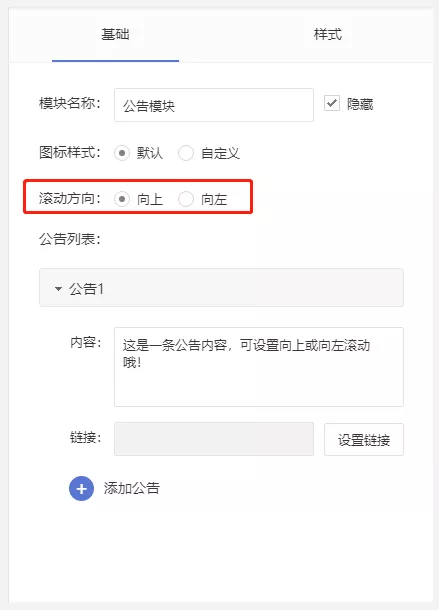Image resolution: width=439 pixels, height=610 pixels.
Task: Click the 向上 label text
Action: click(150, 199)
